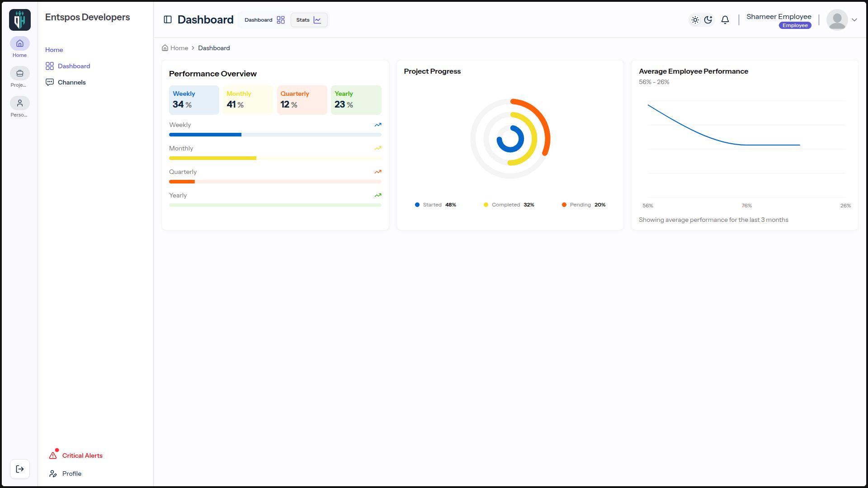
Task: Open the Projects briefcase icon in rail
Action: pyautogui.click(x=20, y=73)
